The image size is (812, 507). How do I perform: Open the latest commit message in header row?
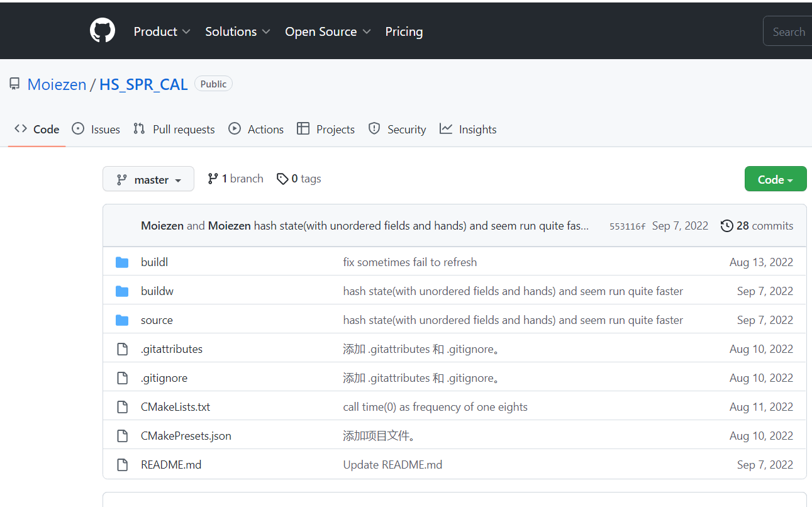(421, 226)
